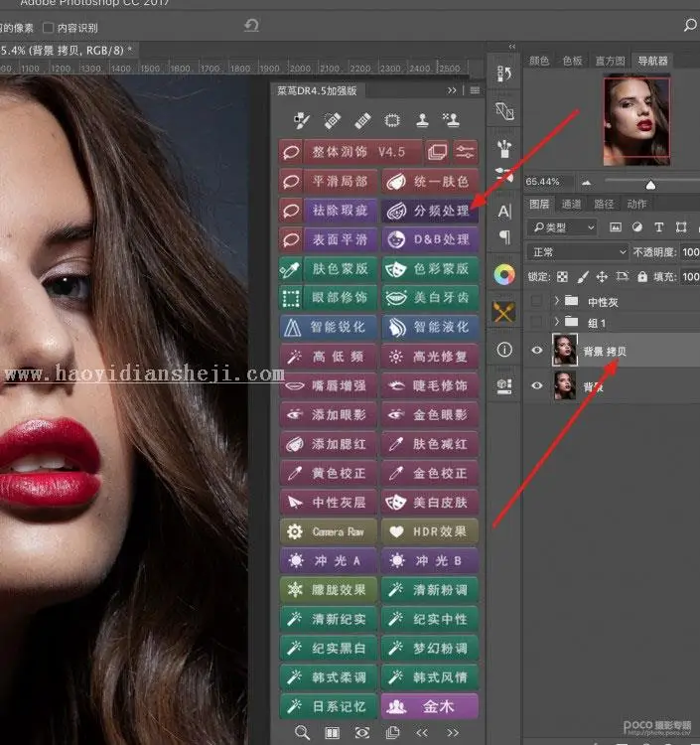The width and height of the screenshot is (700, 745).
Task: Open the DR4.5 panel flyout menu
Action: (x=475, y=90)
